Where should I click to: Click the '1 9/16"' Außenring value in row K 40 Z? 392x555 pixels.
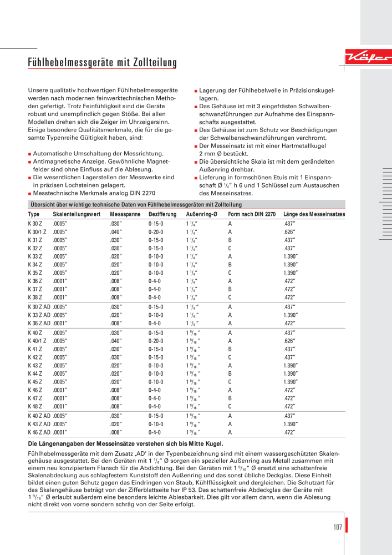pyautogui.click(x=194, y=332)
